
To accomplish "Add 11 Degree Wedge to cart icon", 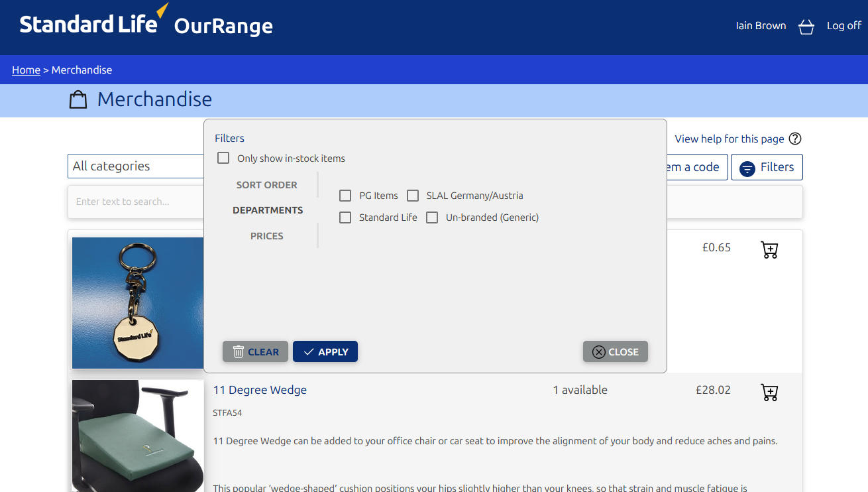I will coord(769,393).
